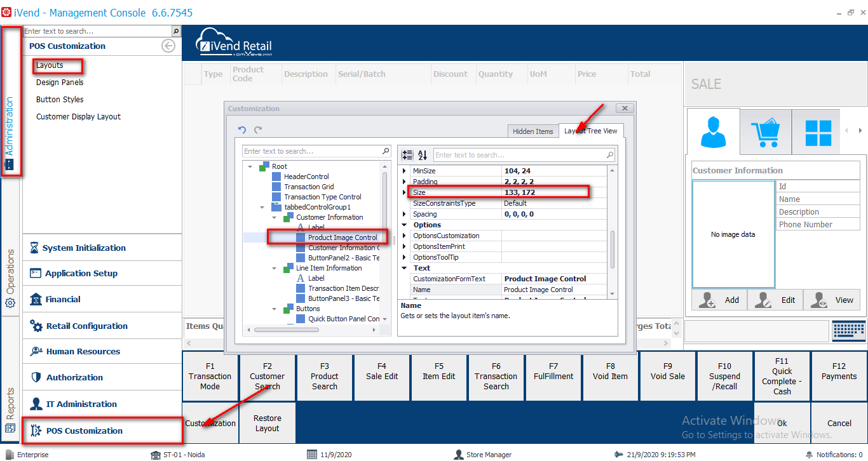Collapse the Customer Information tree node
868x461 pixels.
274,217
